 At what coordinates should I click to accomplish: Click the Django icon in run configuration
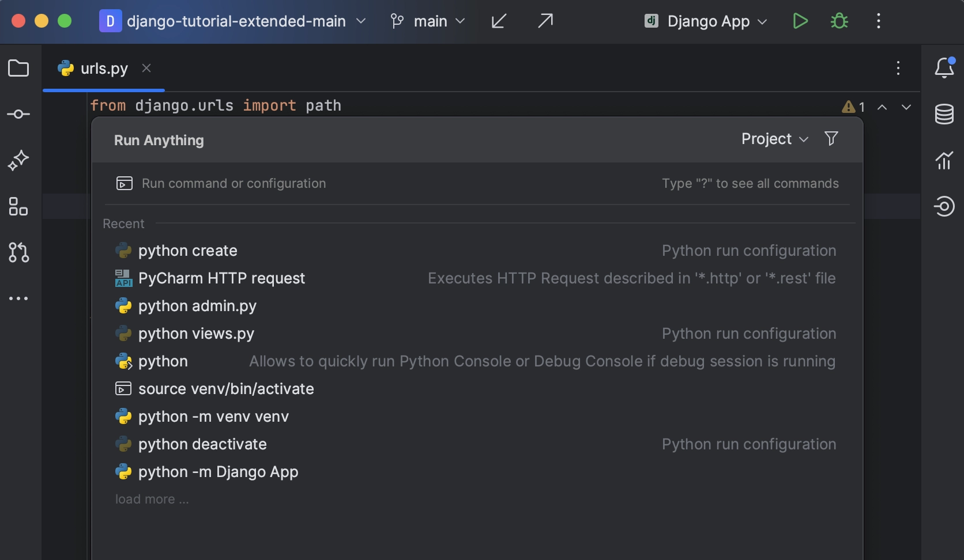(652, 21)
